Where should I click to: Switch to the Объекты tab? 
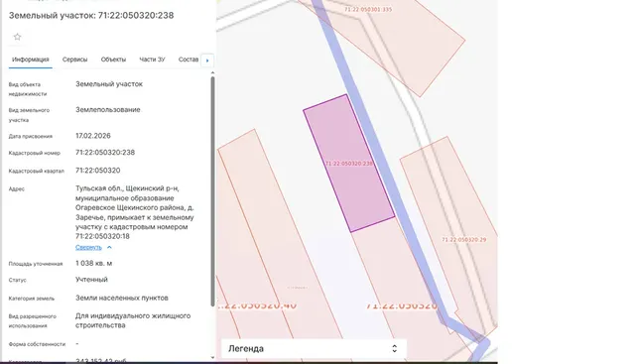point(113,60)
